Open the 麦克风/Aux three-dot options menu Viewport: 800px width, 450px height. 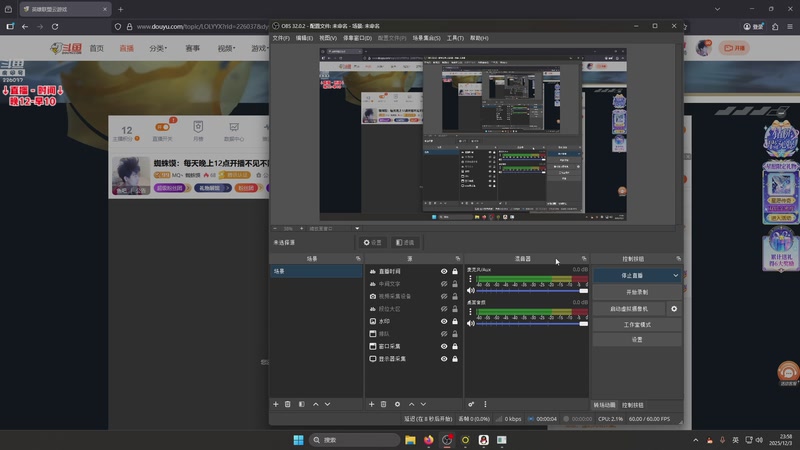click(x=471, y=280)
